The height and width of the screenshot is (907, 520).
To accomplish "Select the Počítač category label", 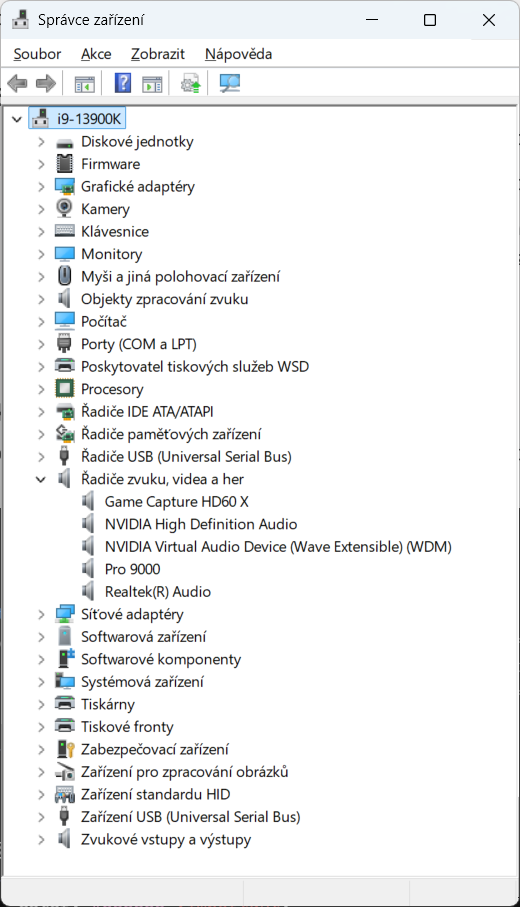I will (104, 322).
